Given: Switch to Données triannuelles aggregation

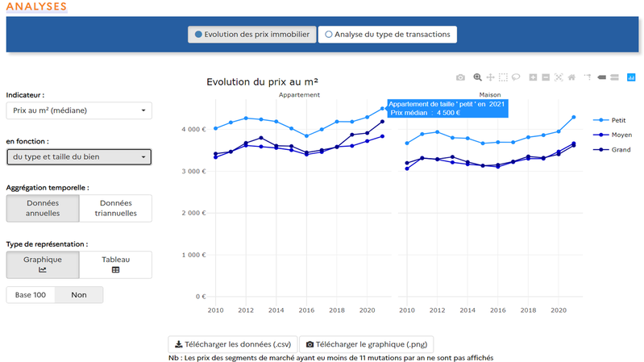Looking at the screenshot, I should click(x=115, y=209).
